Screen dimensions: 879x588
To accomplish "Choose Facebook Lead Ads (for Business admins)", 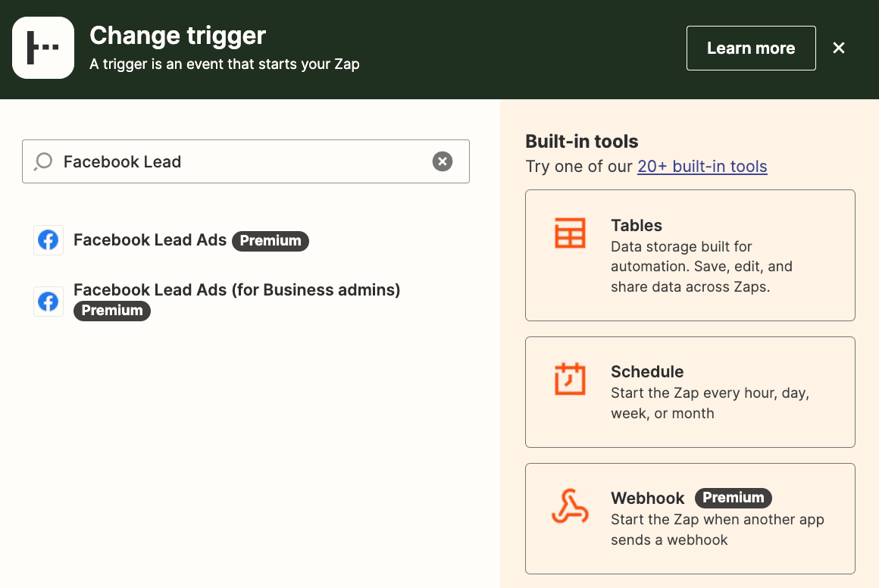I will [236, 290].
